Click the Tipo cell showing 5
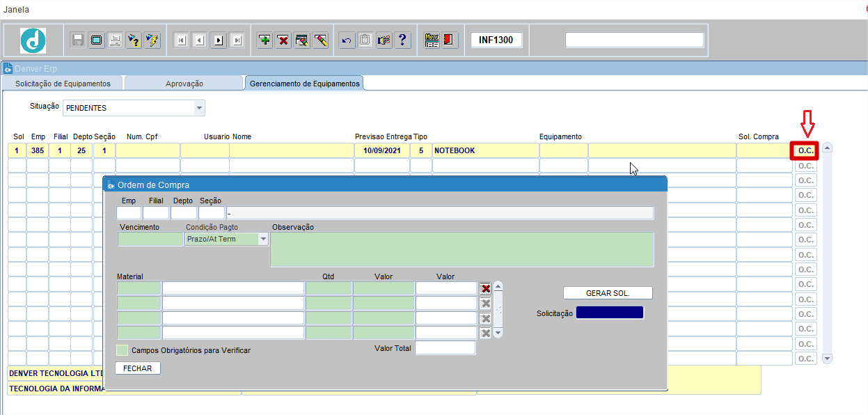This screenshot has width=868, height=415. [420, 150]
